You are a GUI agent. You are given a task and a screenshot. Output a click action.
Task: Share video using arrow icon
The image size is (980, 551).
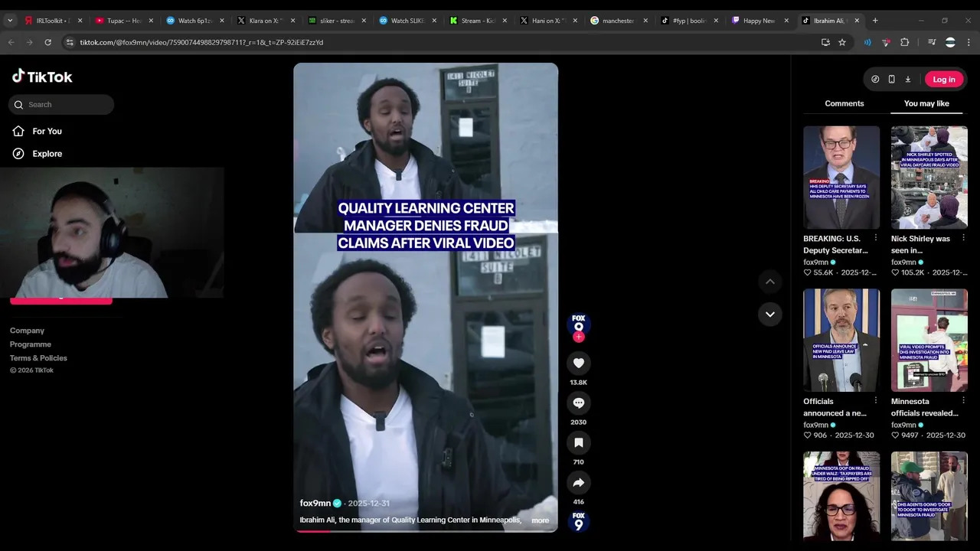(x=579, y=483)
